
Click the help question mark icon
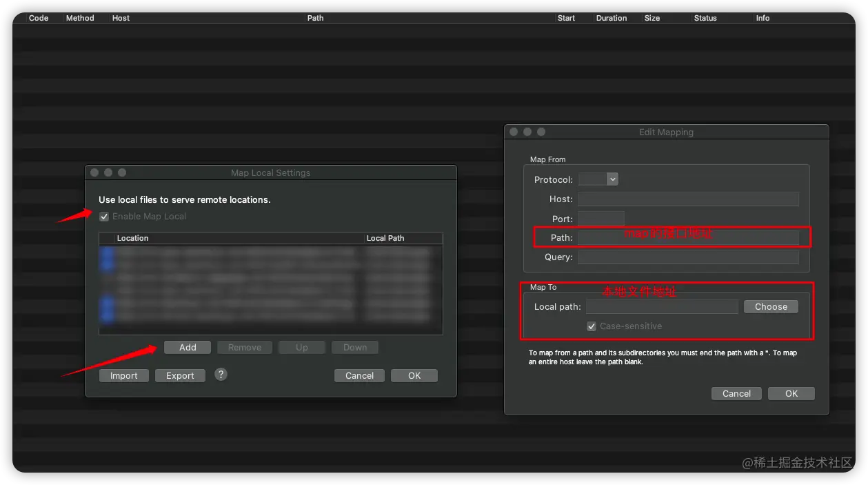click(221, 375)
